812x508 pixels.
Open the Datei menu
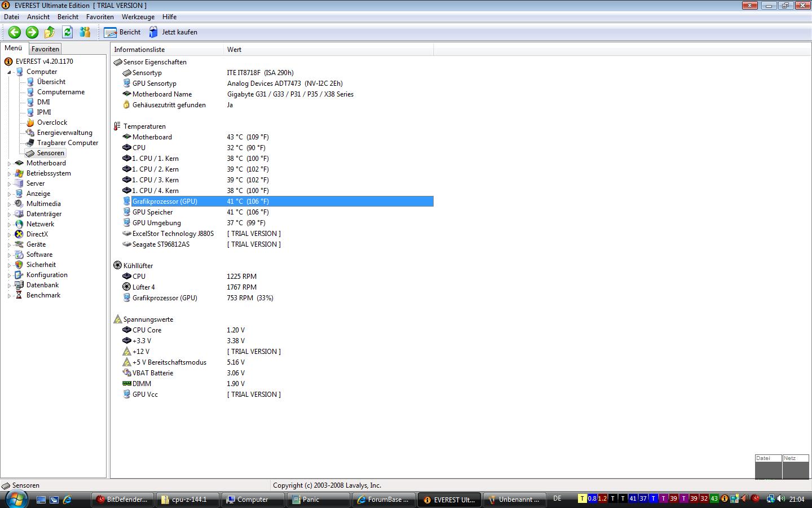click(11, 17)
